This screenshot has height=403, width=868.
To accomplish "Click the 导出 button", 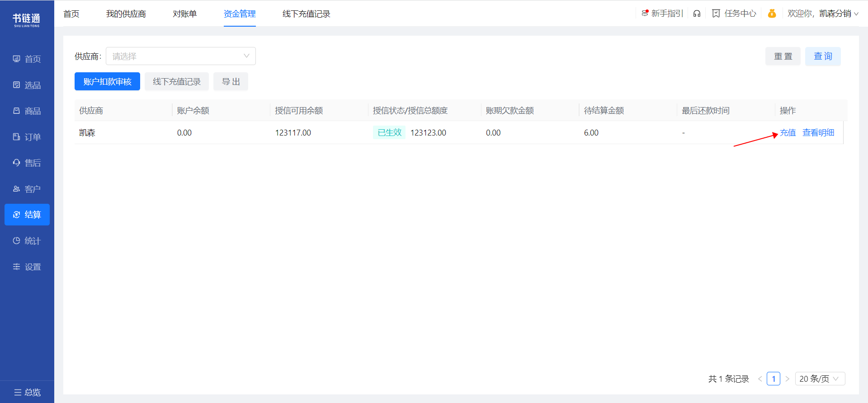I will (x=231, y=81).
